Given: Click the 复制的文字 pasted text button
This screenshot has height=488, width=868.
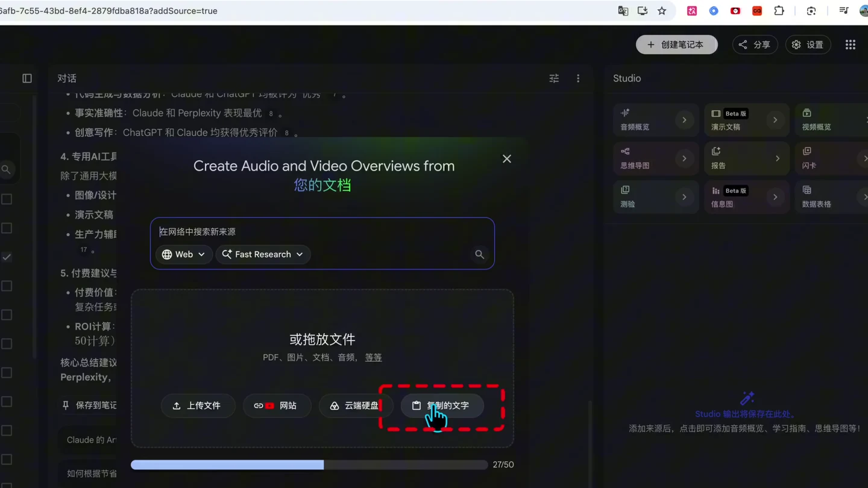Looking at the screenshot, I should (x=442, y=405).
